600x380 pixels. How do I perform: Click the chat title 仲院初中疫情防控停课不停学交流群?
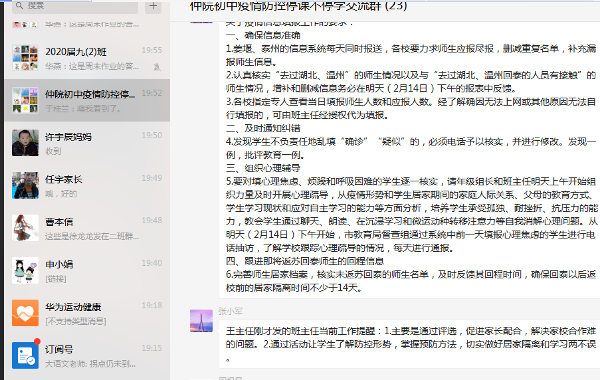click(x=298, y=6)
